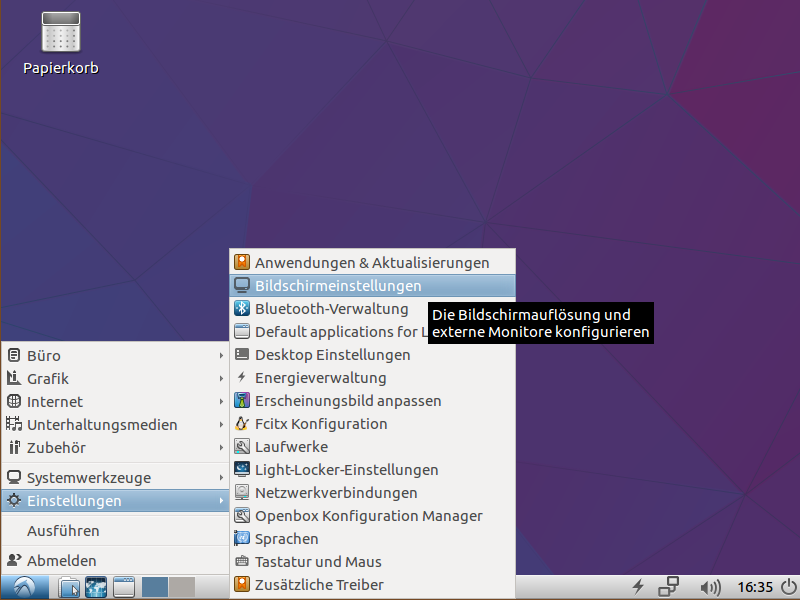Screen dimensions: 800x600
Task: Click the Büro category icon
Action: (14, 355)
